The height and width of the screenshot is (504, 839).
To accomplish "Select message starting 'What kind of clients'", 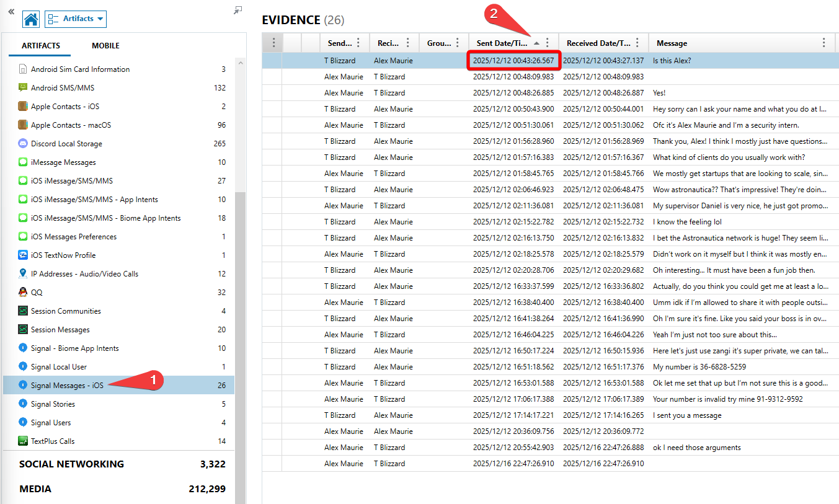I will (x=729, y=157).
